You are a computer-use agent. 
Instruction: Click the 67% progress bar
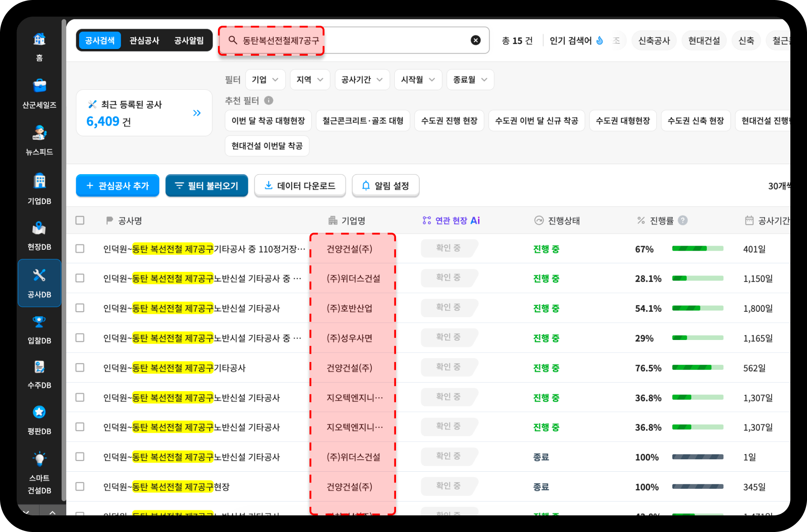pyautogui.click(x=698, y=249)
